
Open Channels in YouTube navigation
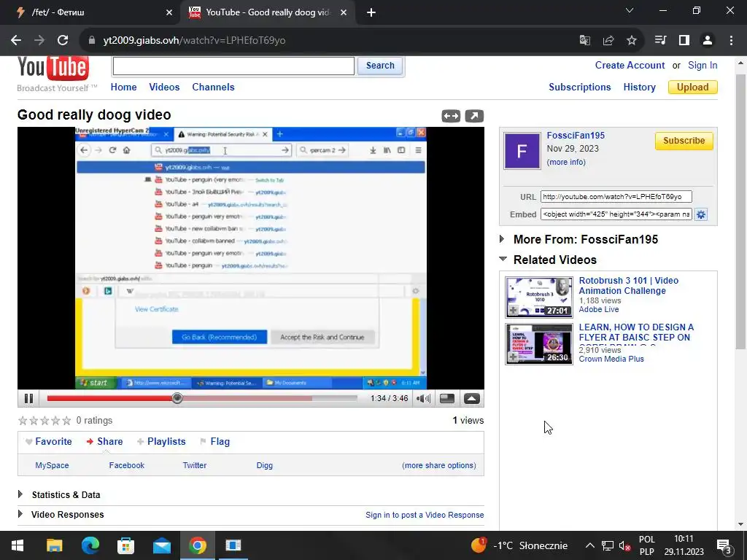214,87
